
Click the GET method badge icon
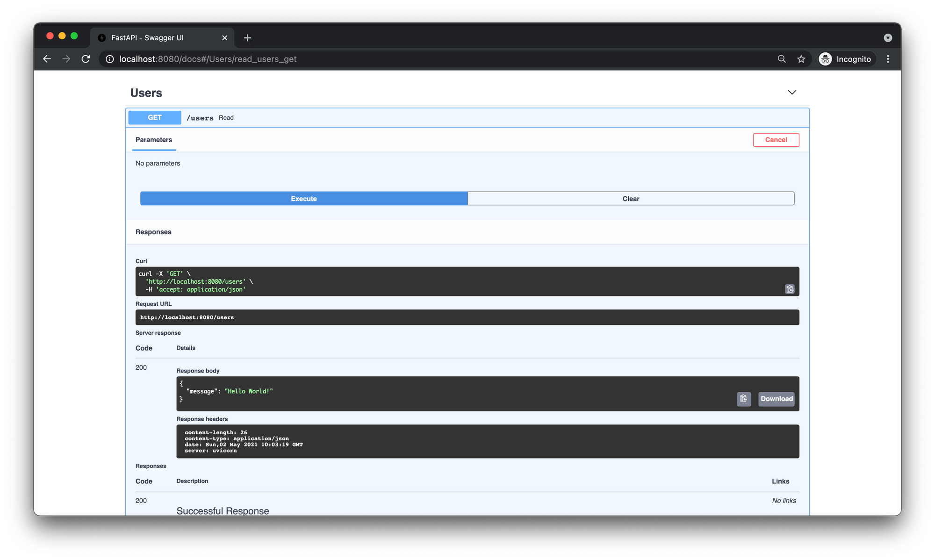click(x=155, y=117)
